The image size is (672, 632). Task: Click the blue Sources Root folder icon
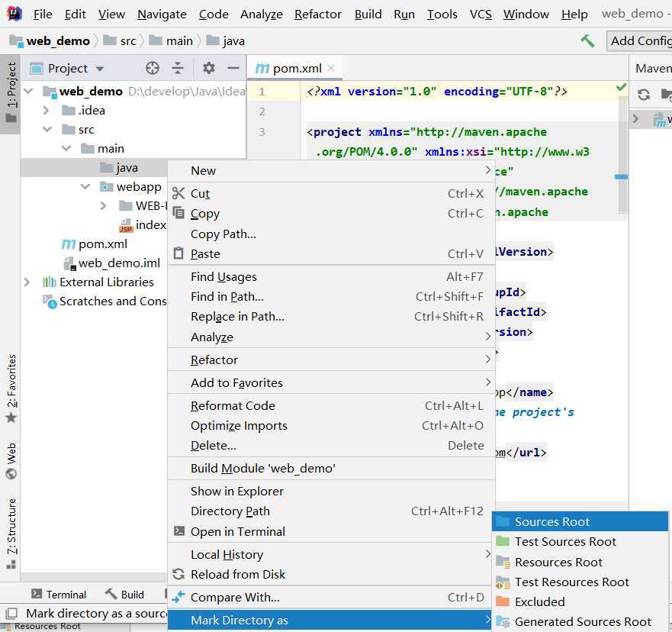click(x=503, y=521)
